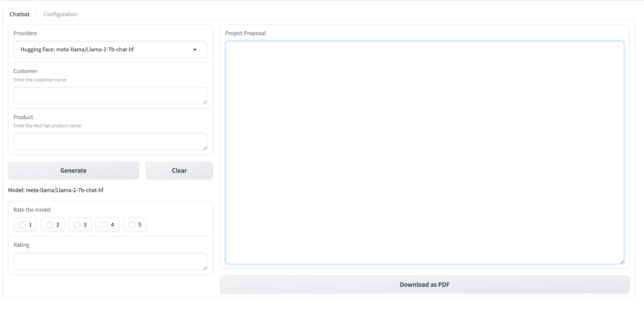This screenshot has height=313, width=644.
Task: Select rating 1 for the model
Action: pyautogui.click(x=25, y=225)
